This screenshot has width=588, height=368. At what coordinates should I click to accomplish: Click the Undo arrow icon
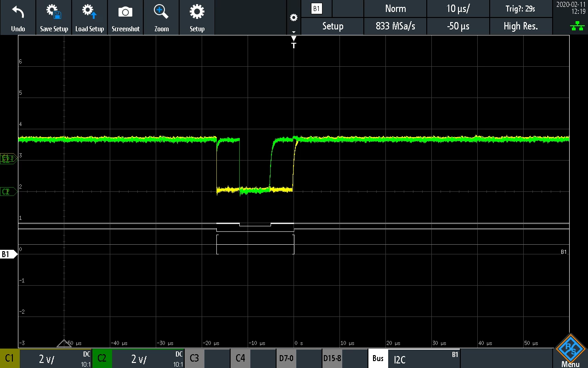click(18, 12)
